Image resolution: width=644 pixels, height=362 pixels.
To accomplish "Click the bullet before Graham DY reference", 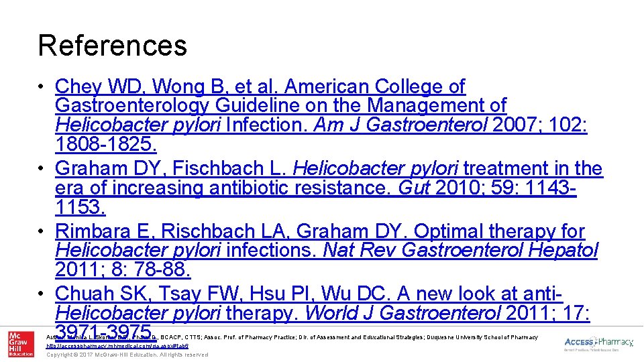I will [x=42, y=170].
